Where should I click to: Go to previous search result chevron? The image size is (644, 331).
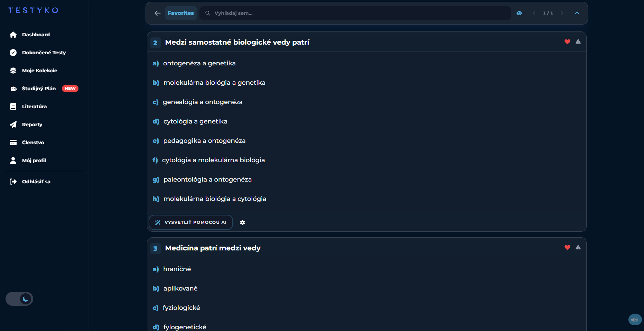coord(534,13)
